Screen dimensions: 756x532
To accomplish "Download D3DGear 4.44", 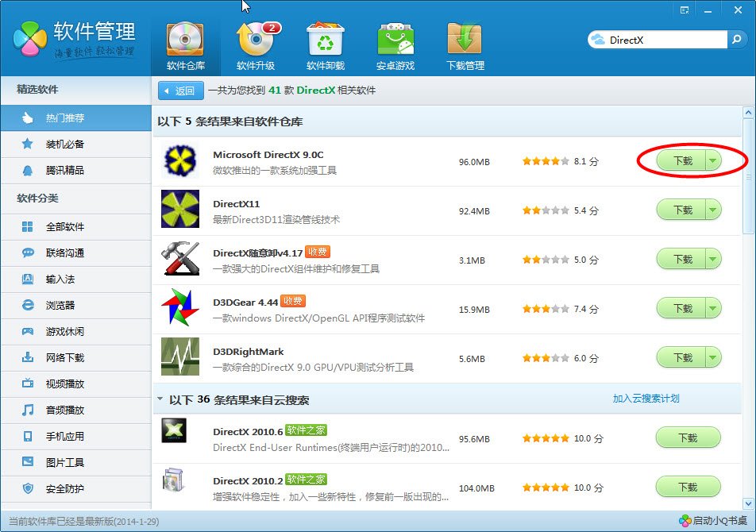I will click(681, 308).
